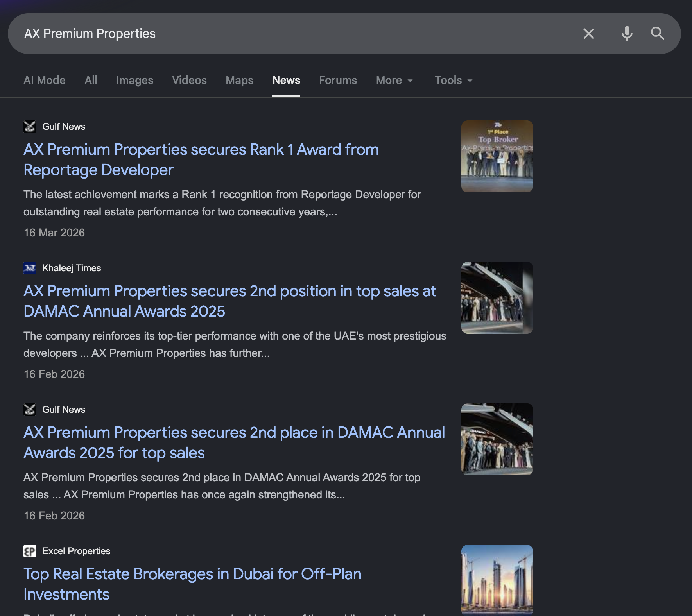692x616 pixels.
Task: Go to the Maps tab
Action: pyautogui.click(x=240, y=80)
